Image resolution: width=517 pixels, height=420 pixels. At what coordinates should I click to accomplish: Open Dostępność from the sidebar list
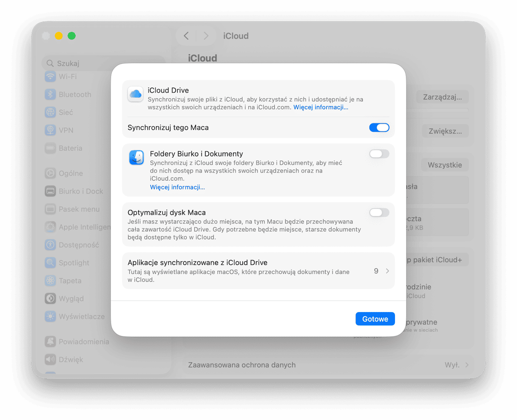click(50, 245)
